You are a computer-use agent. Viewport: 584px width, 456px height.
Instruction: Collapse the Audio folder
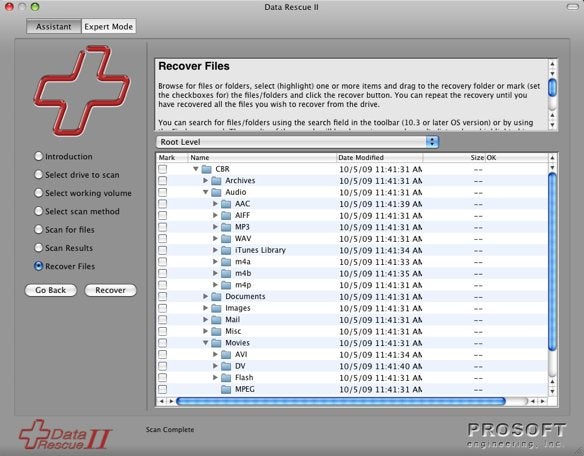coord(205,192)
